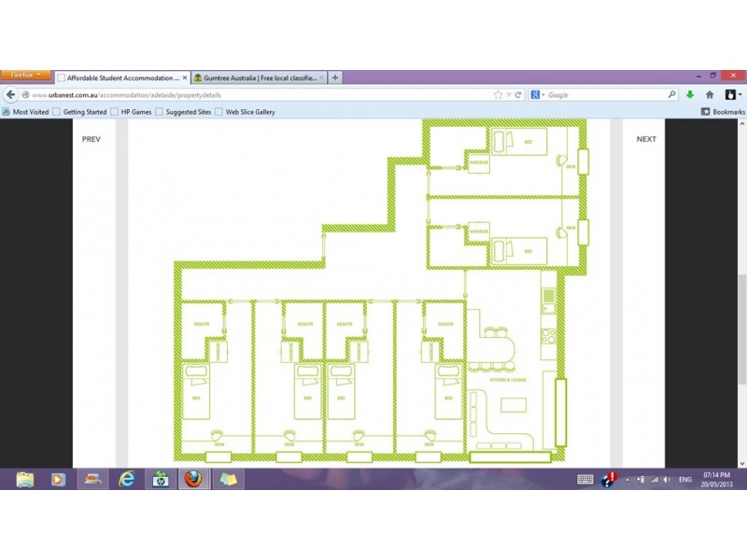Open the Suggested Sites bookmark

[x=183, y=112]
